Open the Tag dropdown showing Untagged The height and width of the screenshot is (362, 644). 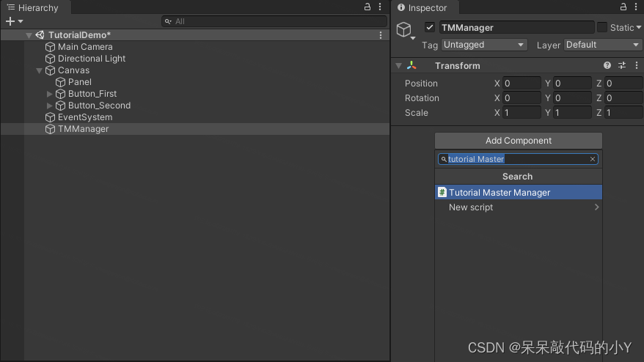point(484,45)
